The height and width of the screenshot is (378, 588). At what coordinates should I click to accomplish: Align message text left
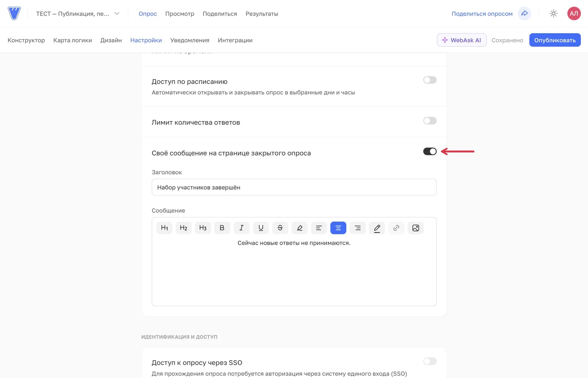pos(319,228)
